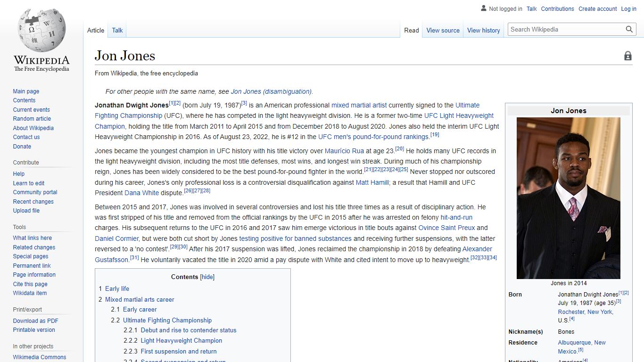Open Page information link
This screenshot has height=362, width=644.
pos(34,275)
